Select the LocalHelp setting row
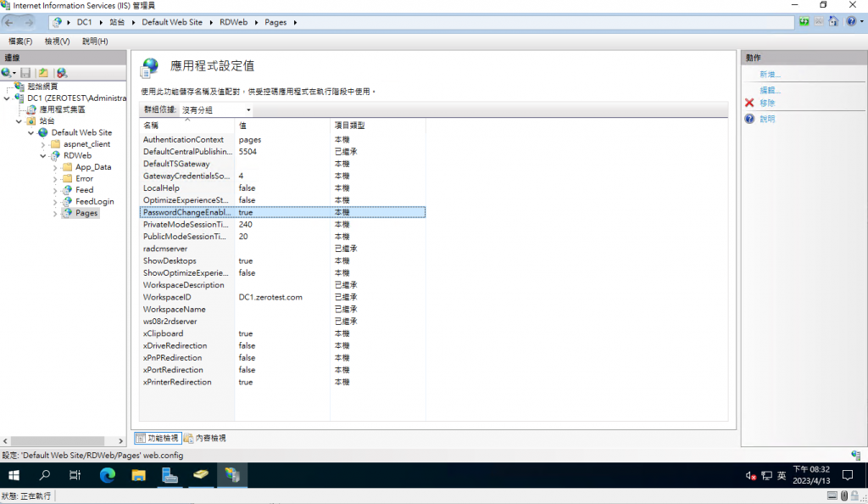Screen dimensions: 868x504 [282, 188]
